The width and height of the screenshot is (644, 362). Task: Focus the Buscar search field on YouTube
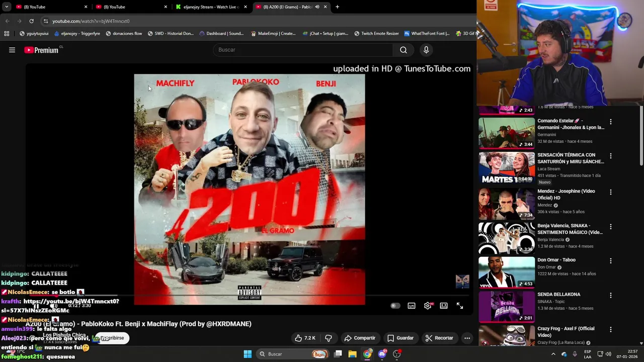pyautogui.click(x=303, y=50)
